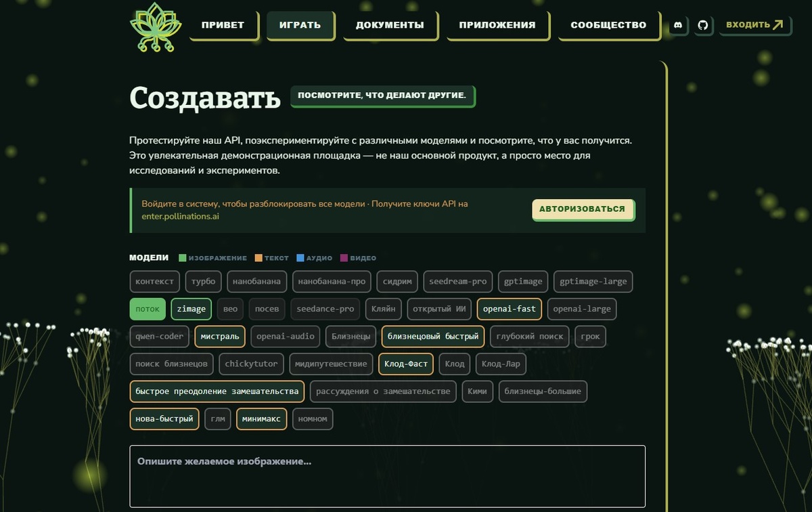Image resolution: width=812 pixels, height=512 pixels.
Task: Pick the нова-быстрый model
Action: tap(164, 419)
